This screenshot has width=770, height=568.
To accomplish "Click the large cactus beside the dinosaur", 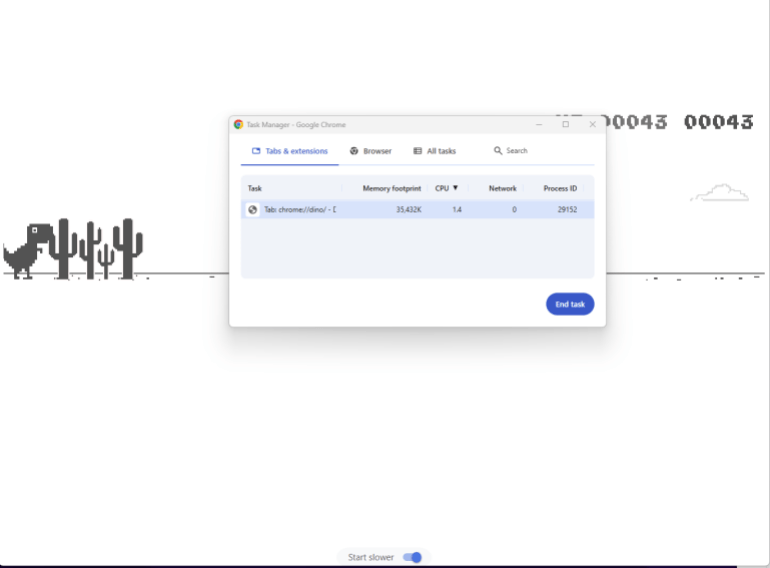I will tap(63, 249).
